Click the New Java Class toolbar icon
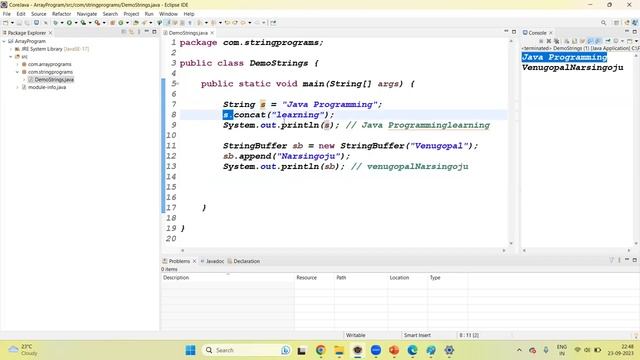Image resolution: width=640 pixels, height=360 pixels. click(x=121, y=23)
